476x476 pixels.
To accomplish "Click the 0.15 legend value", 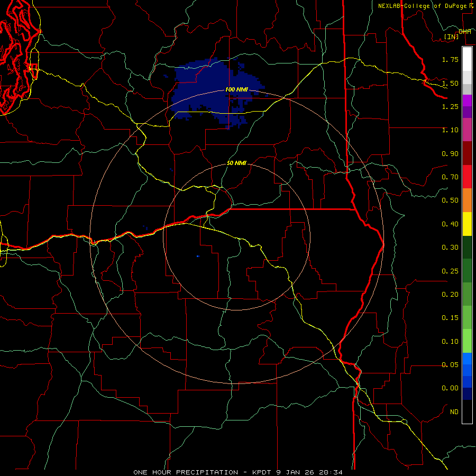I will [x=450, y=318].
